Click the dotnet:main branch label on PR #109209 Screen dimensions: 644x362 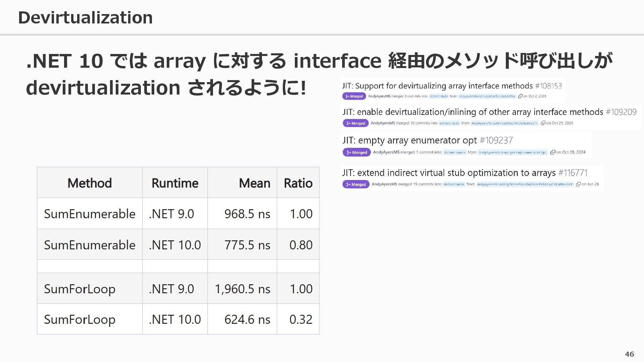[449, 123]
